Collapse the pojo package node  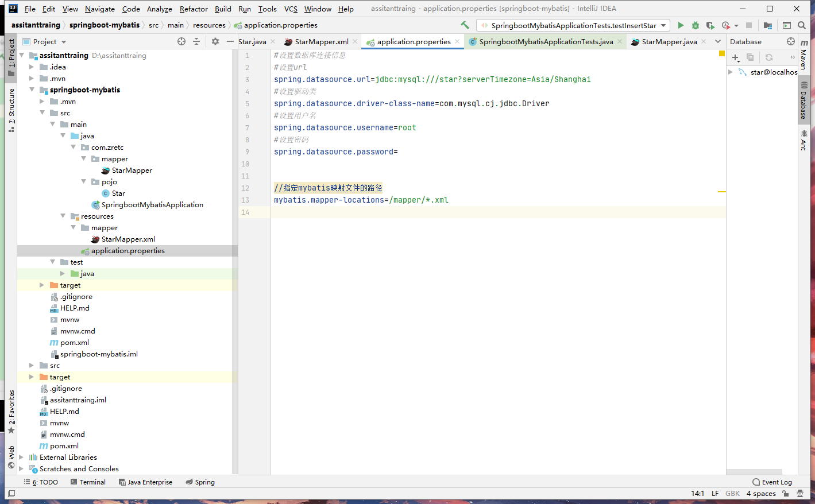pyautogui.click(x=84, y=182)
